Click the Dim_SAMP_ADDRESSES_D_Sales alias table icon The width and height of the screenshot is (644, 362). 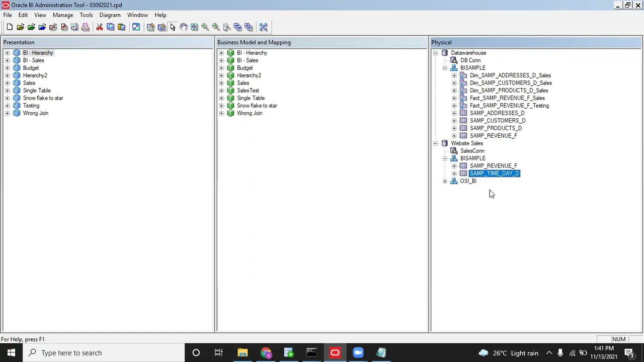[x=463, y=75]
